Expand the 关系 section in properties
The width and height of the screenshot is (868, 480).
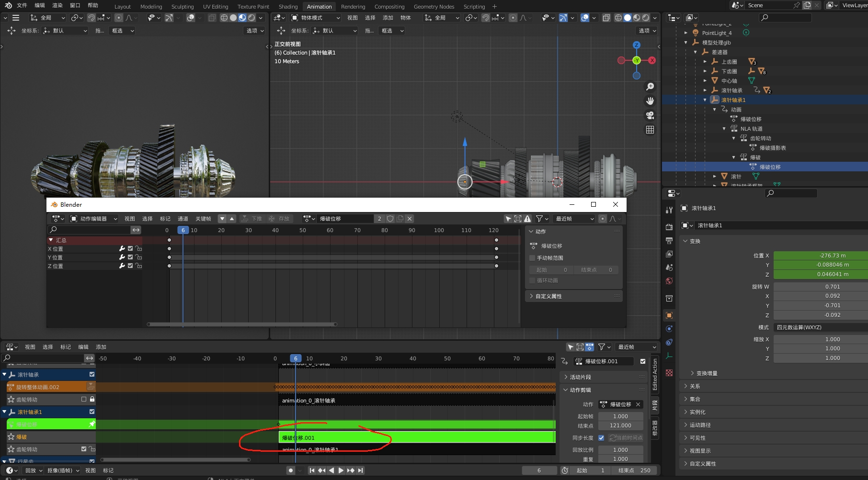pyautogui.click(x=695, y=386)
